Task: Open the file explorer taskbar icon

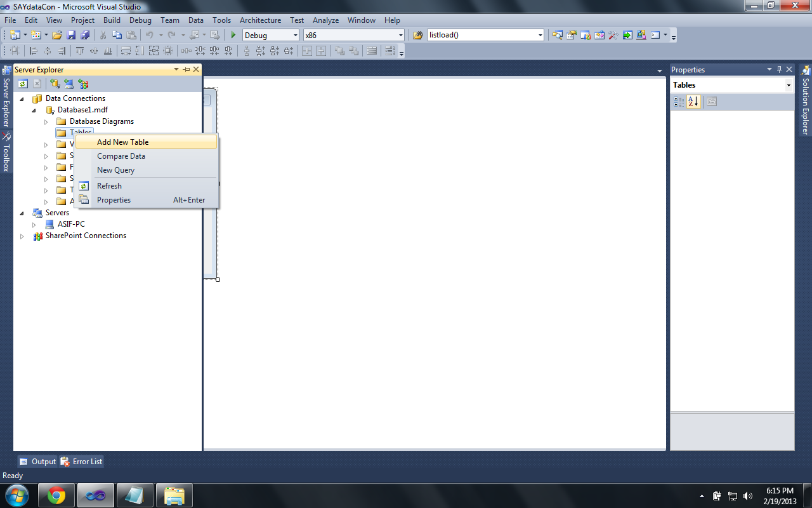Action: (174, 495)
